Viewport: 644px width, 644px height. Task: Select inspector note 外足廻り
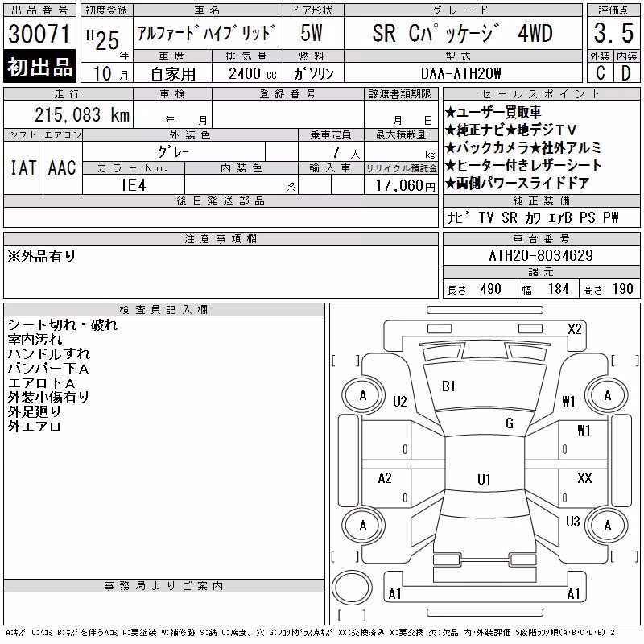coord(35,412)
